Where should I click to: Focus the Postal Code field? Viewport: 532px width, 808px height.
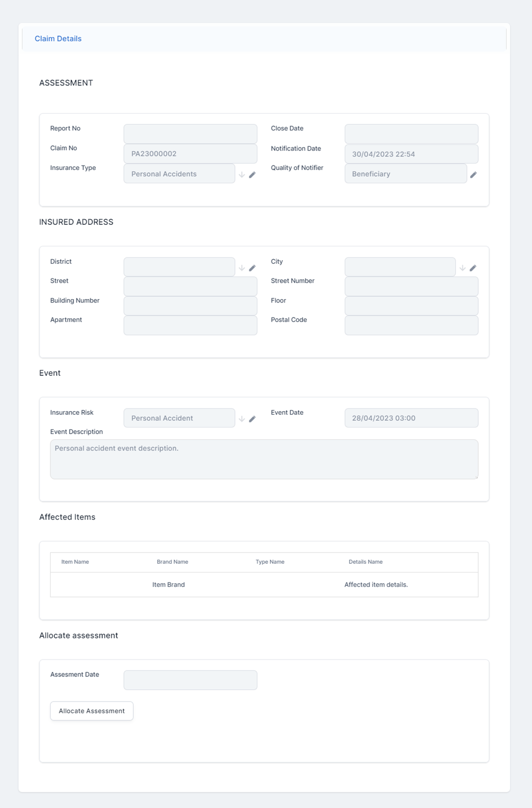[x=411, y=325]
